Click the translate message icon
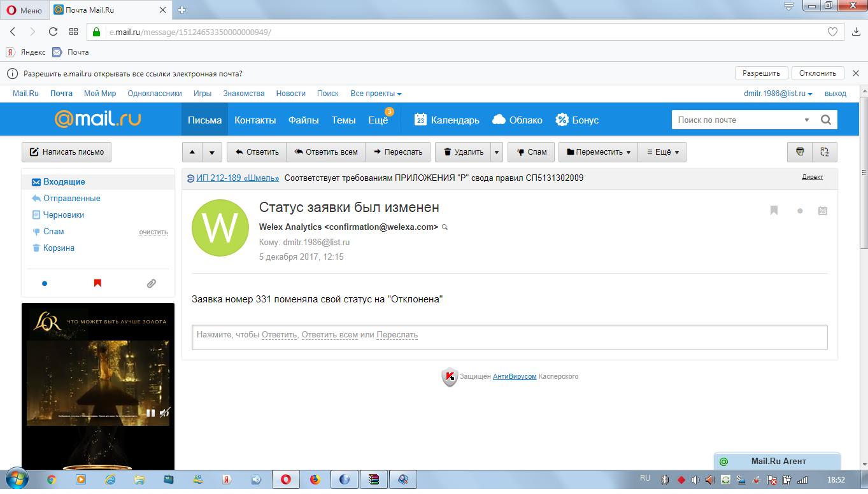The width and height of the screenshot is (868, 494). coord(825,152)
